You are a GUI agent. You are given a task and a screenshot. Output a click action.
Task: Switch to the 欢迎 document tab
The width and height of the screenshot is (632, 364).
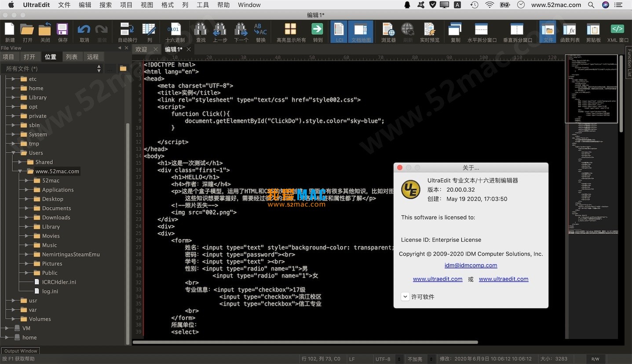[141, 49]
